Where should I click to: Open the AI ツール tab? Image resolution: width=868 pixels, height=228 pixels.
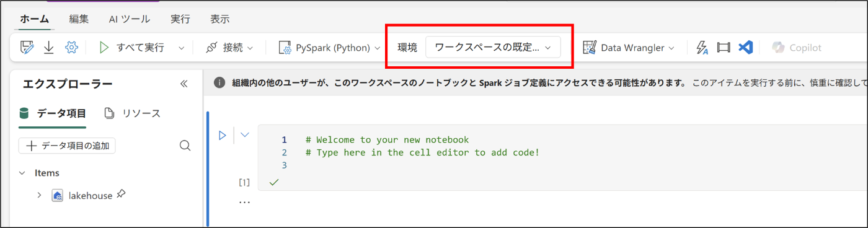click(x=130, y=19)
